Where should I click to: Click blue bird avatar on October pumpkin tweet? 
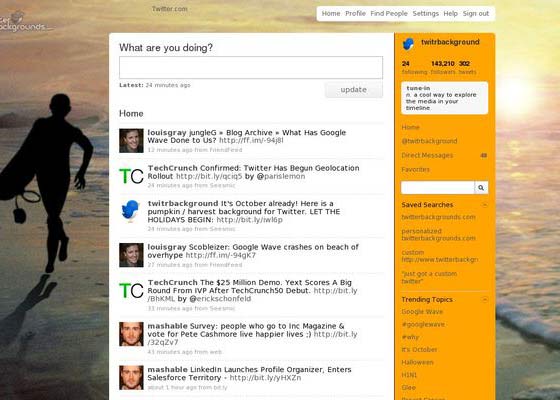point(130,211)
